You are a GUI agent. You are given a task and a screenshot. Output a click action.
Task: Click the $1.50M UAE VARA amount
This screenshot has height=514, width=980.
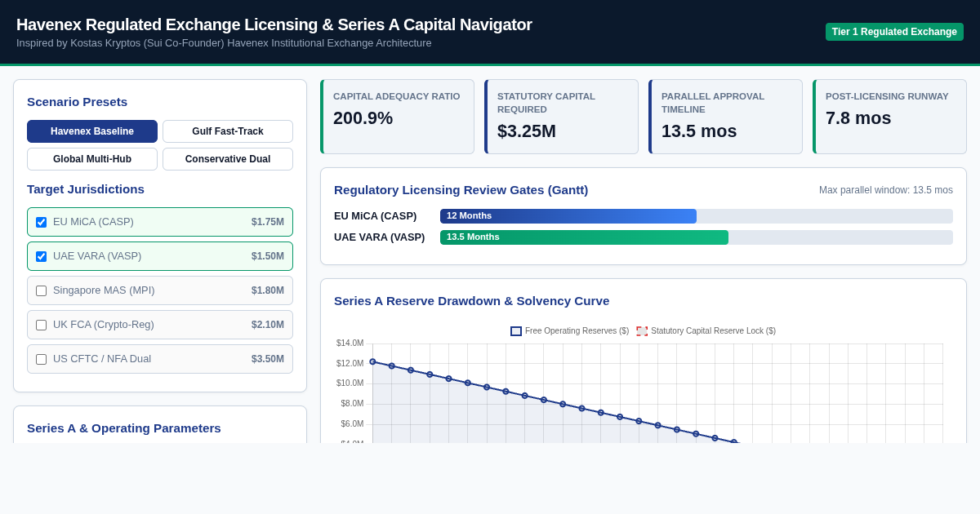[x=268, y=256]
